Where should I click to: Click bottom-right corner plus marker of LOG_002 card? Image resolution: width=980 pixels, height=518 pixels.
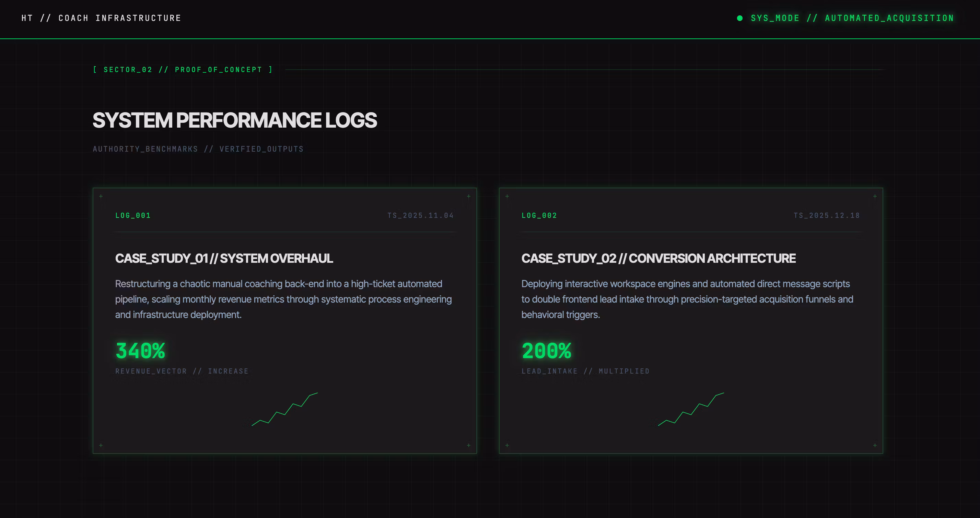pos(875,445)
